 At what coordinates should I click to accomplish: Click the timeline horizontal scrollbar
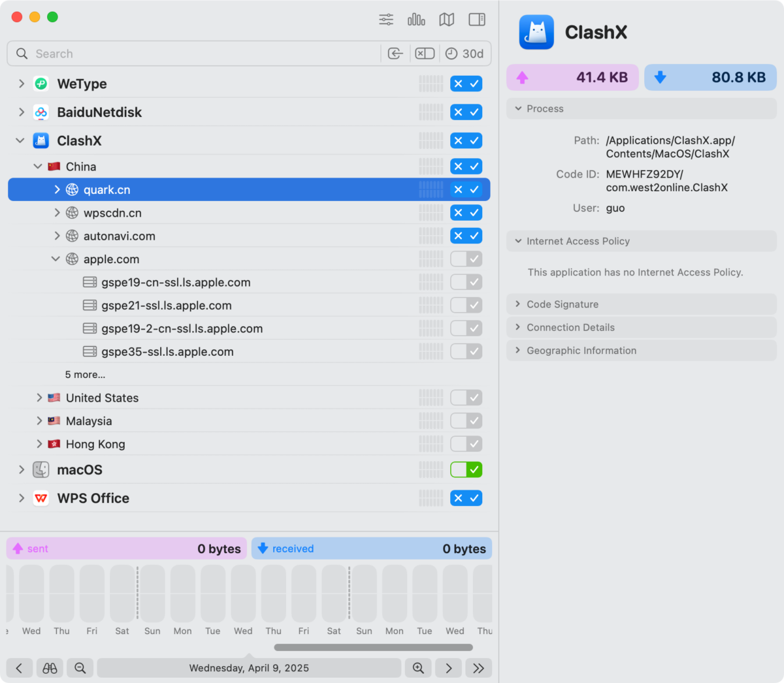tap(374, 648)
